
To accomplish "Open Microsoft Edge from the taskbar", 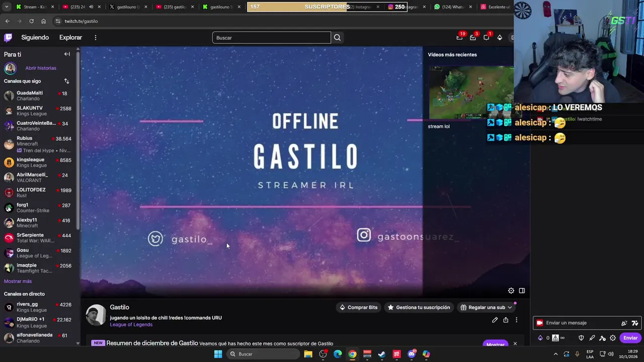I will [338, 354].
